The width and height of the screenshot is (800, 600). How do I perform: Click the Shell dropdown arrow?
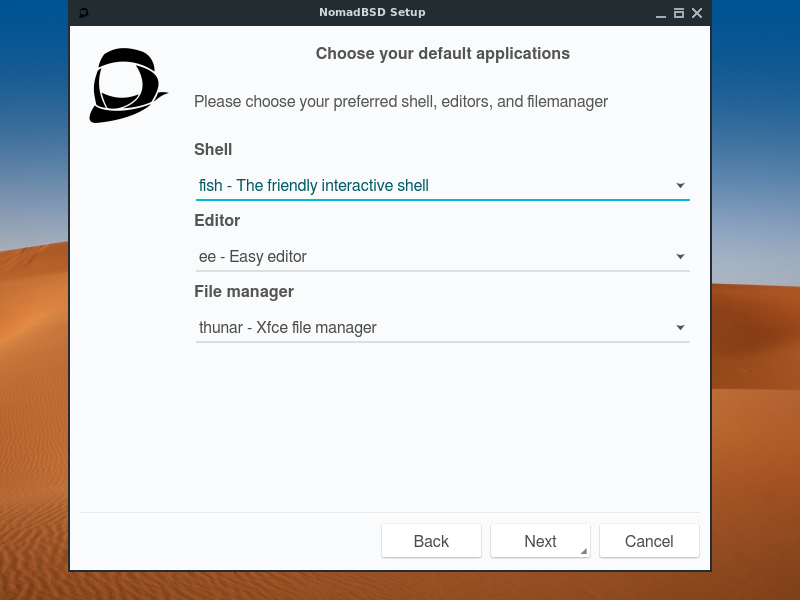tap(680, 186)
